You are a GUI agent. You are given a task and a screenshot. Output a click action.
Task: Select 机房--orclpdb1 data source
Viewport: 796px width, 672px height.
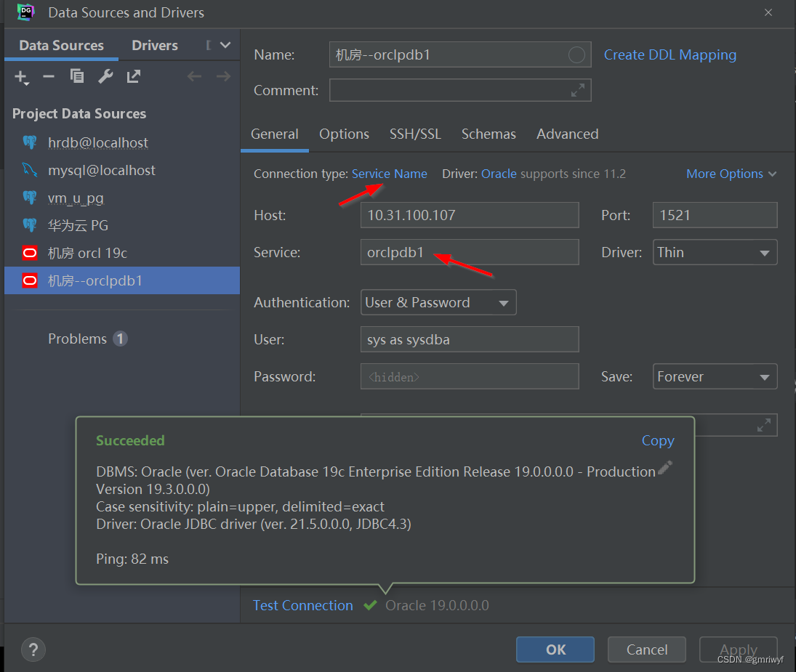[122, 280]
